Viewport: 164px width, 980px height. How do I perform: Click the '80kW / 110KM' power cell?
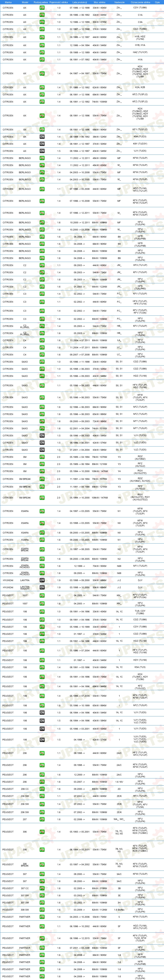point(99,888)
